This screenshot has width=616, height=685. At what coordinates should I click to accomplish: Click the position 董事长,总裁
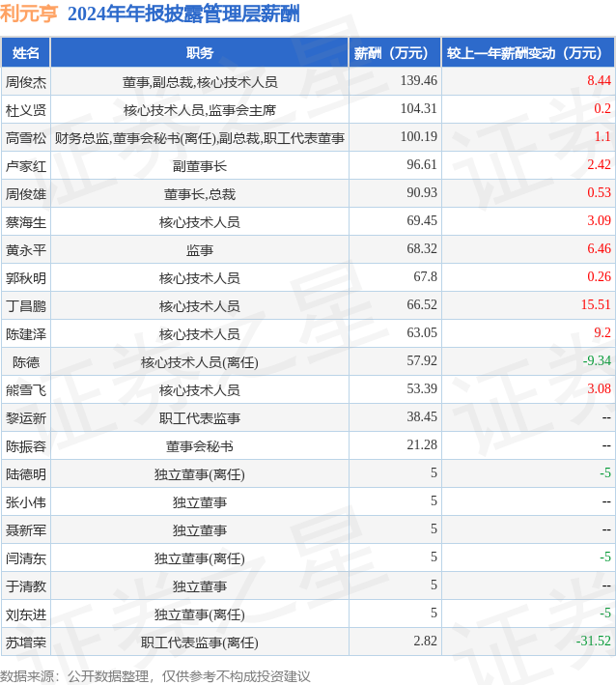pyautogui.click(x=200, y=194)
